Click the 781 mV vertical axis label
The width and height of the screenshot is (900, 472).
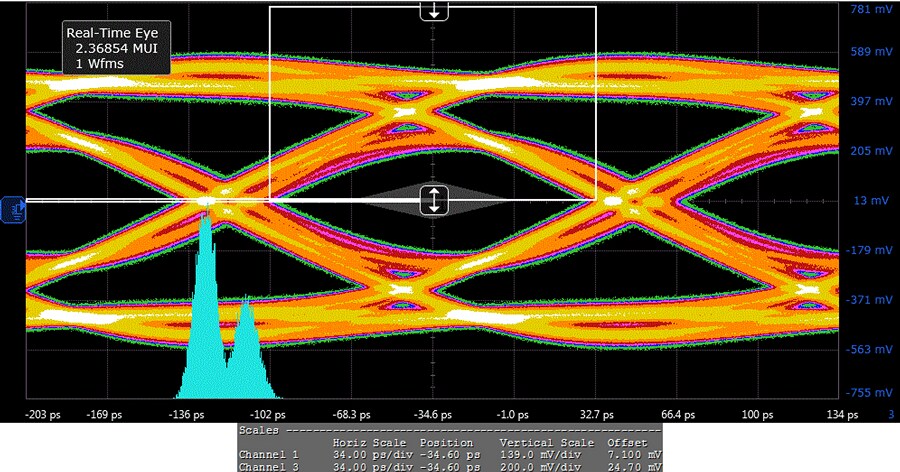(868, 10)
